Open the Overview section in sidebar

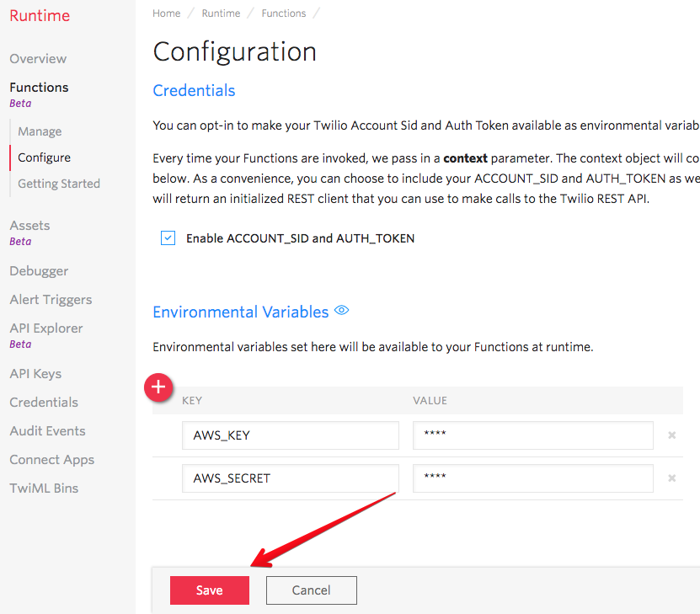[x=38, y=58]
